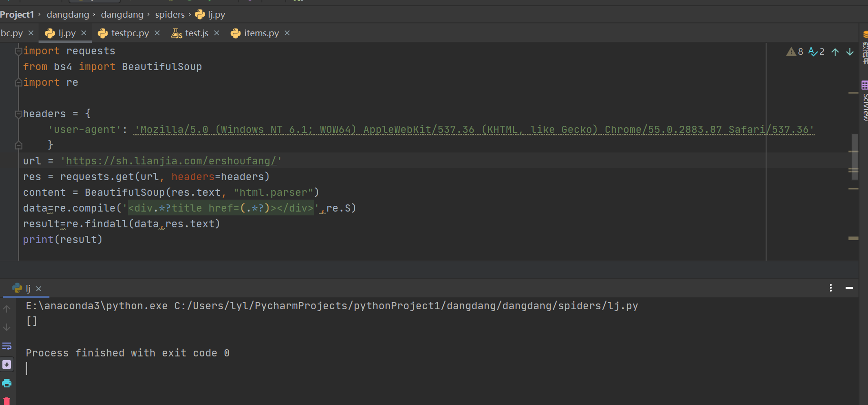
Task: Click the 'import requests' line
Action: click(x=69, y=51)
